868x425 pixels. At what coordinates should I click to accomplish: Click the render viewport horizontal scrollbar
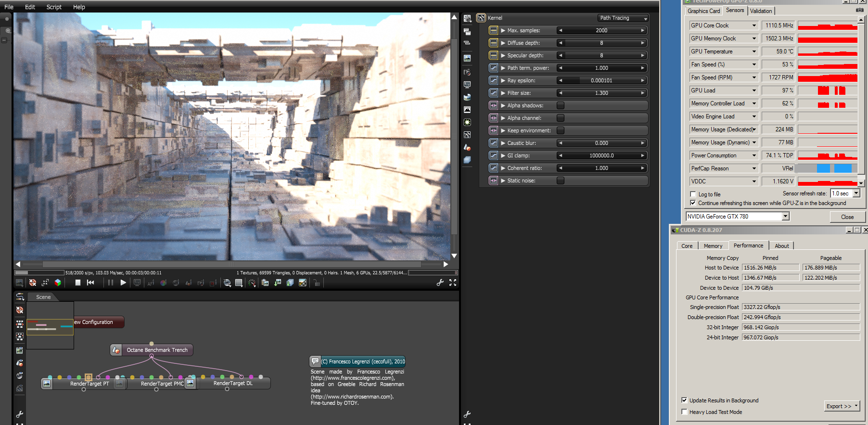[x=232, y=264]
